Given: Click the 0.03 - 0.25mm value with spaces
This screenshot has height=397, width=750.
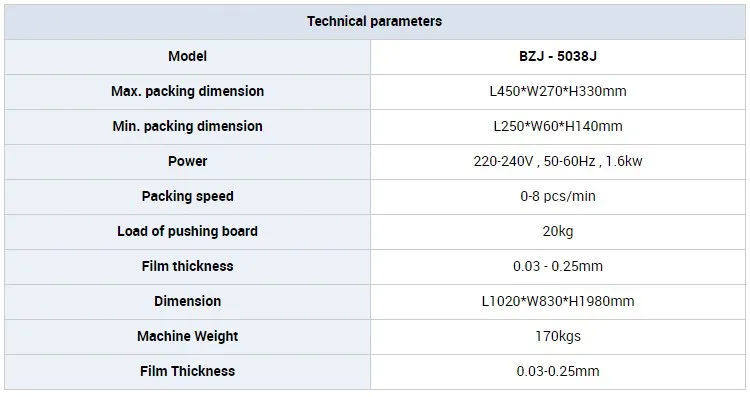Looking at the screenshot, I should [558, 266].
